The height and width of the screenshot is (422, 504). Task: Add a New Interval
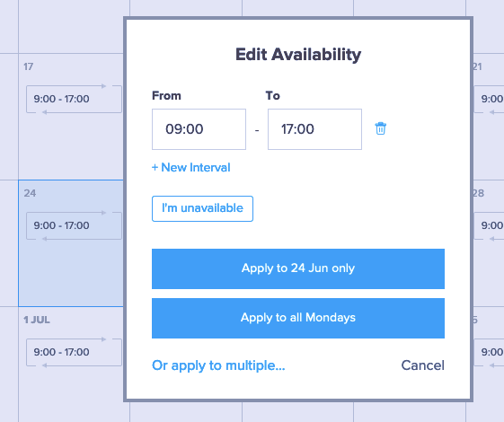pyautogui.click(x=191, y=167)
